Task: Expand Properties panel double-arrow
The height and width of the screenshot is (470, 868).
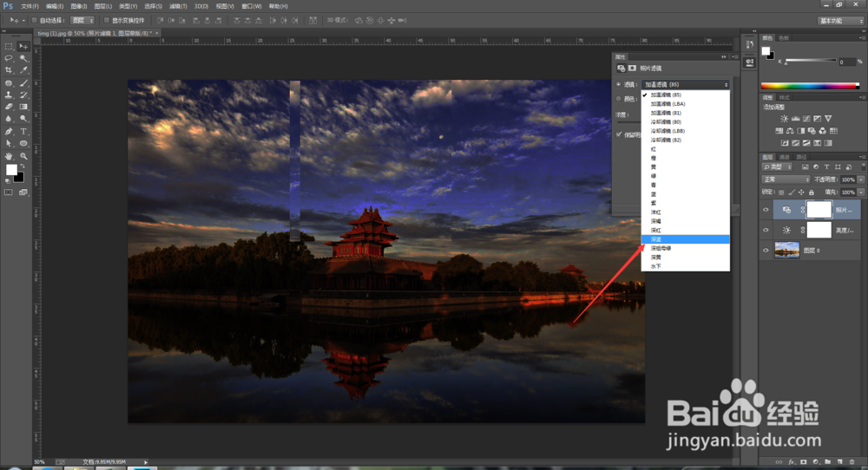Action: coord(724,57)
